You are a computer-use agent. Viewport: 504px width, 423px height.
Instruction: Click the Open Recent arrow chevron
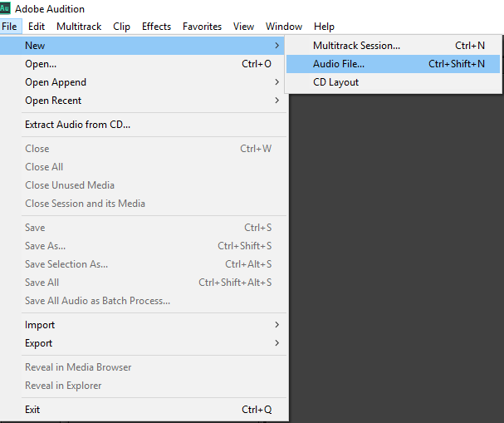point(276,101)
